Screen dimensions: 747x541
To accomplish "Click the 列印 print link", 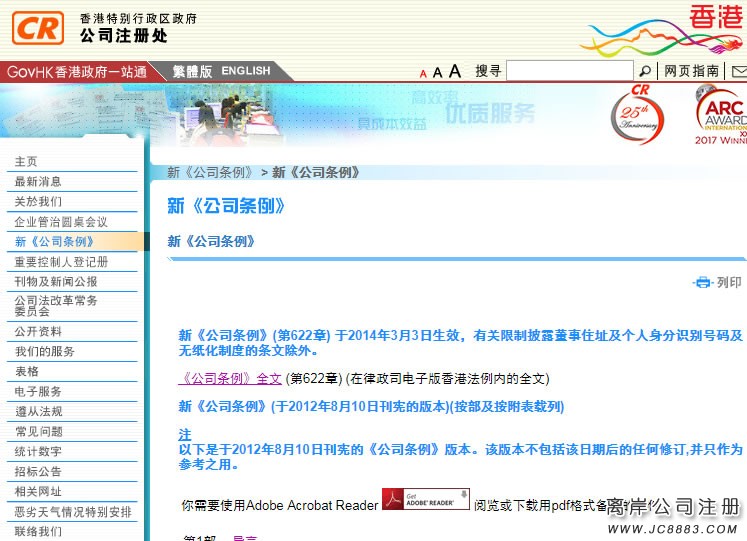I will coord(729,282).
